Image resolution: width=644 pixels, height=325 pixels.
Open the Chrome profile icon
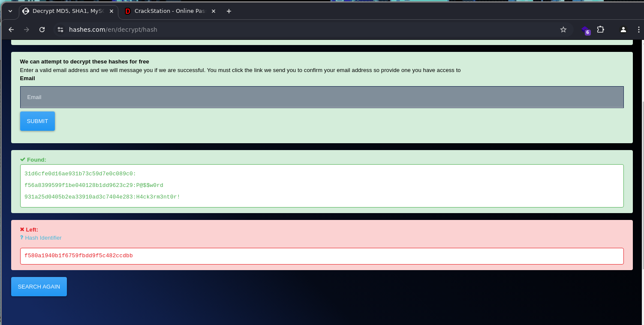(623, 30)
